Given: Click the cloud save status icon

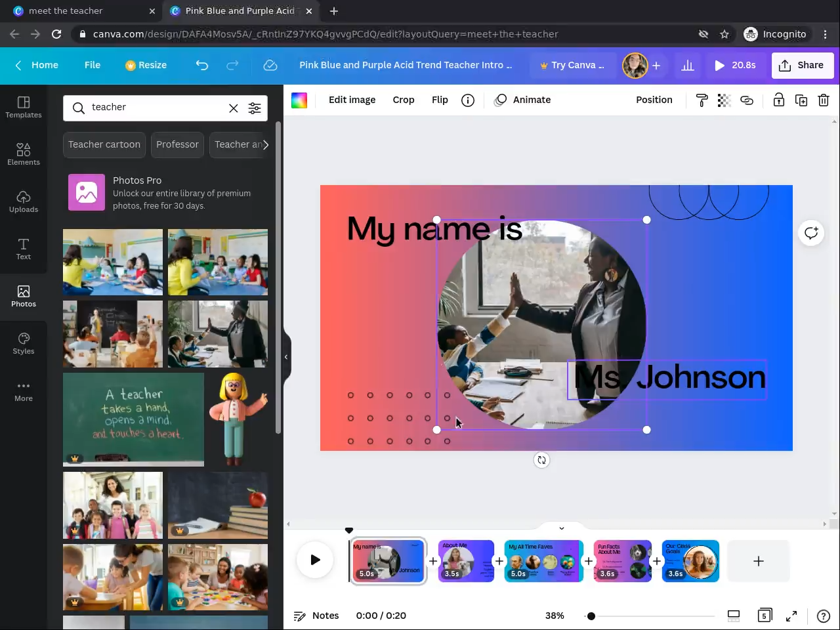Looking at the screenshot, I should pos(270,65).
